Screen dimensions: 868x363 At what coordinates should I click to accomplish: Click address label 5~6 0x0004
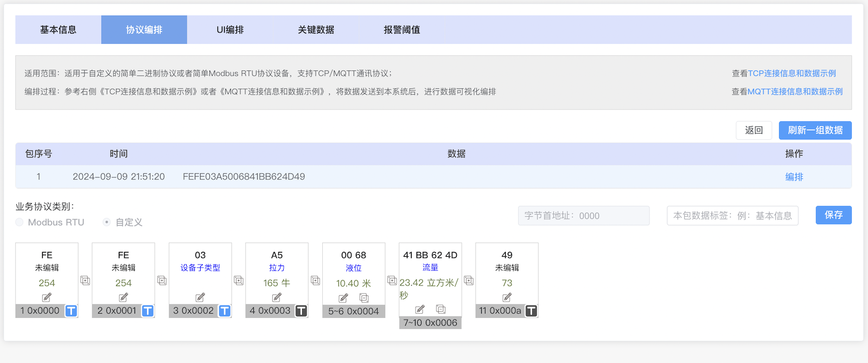pyautogui.click(x=354, y=312)
